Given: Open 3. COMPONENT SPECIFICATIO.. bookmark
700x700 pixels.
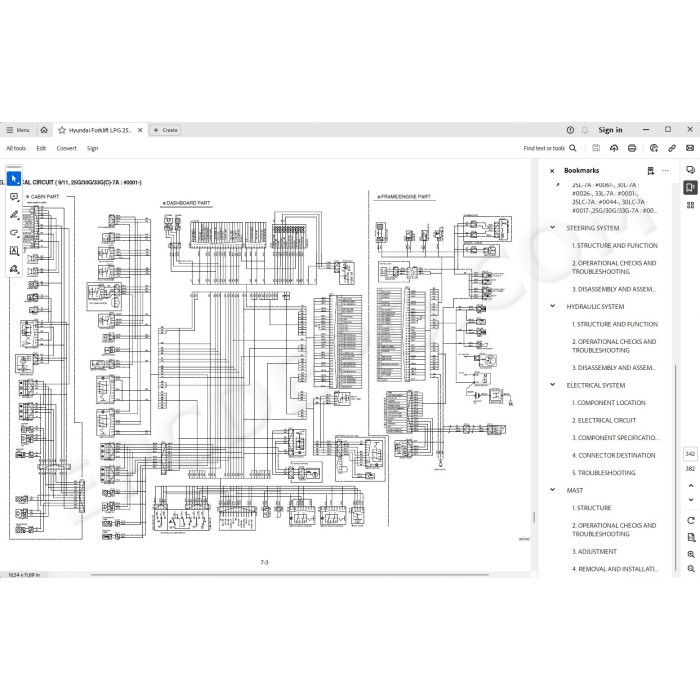Looking at the screenshot, I should tap(615, 438).
